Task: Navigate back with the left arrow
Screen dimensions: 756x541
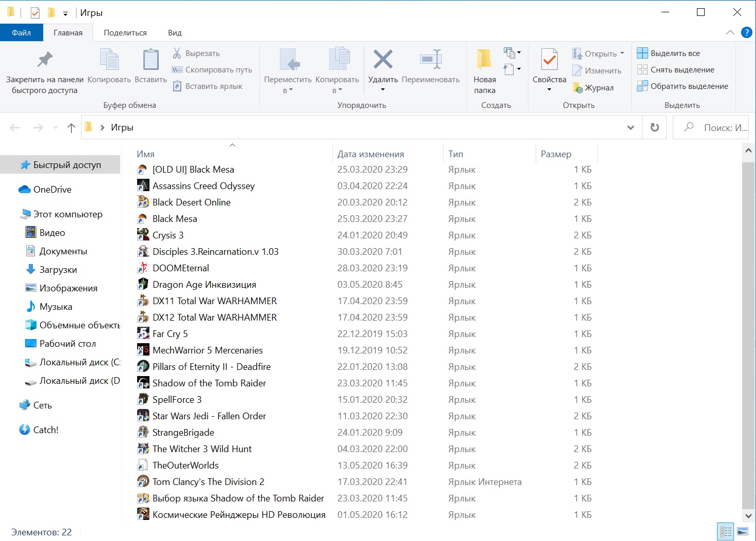Action: click(15, 128)
